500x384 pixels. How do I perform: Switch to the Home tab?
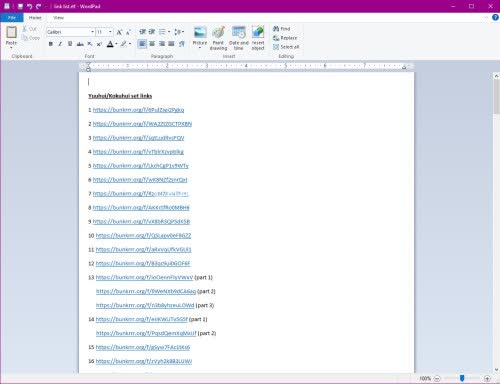click(x=35, y=18)
